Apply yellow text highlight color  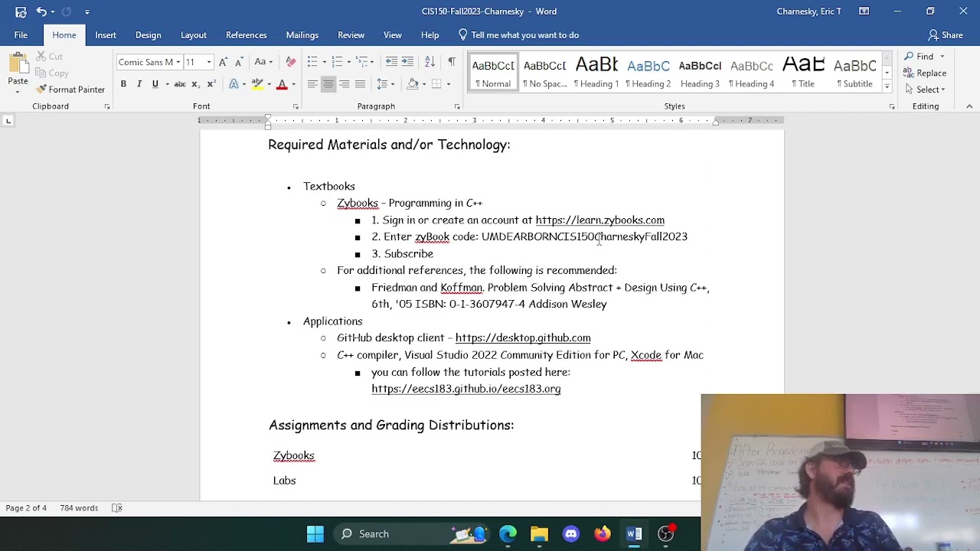[257, 84]
